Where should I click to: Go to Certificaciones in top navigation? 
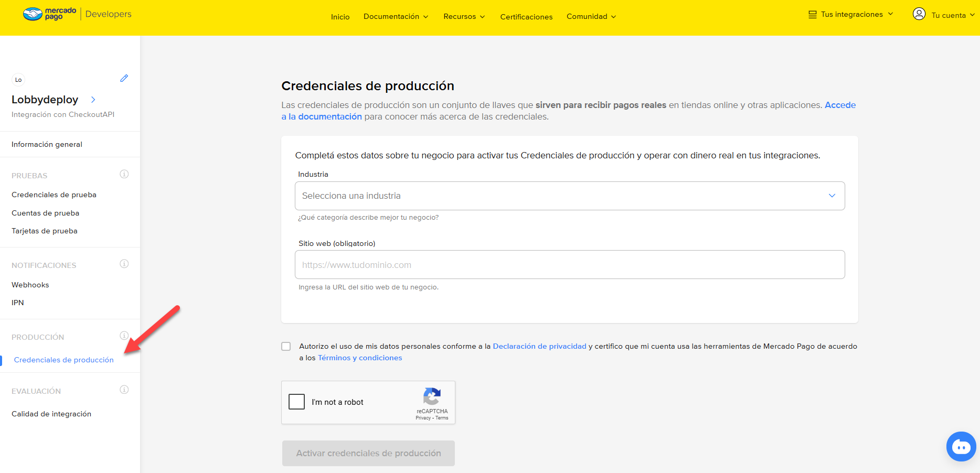[x=526, y=17]
